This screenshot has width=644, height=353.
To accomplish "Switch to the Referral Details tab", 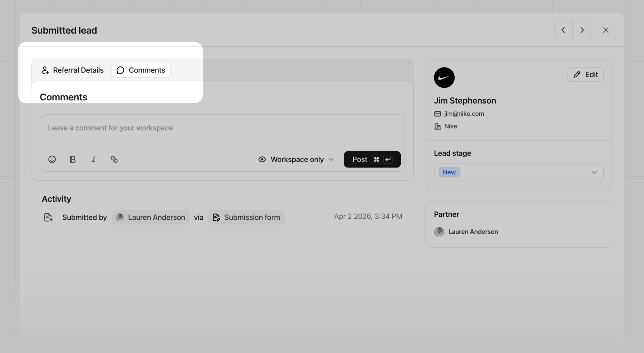I will click(x=73, y=70).
